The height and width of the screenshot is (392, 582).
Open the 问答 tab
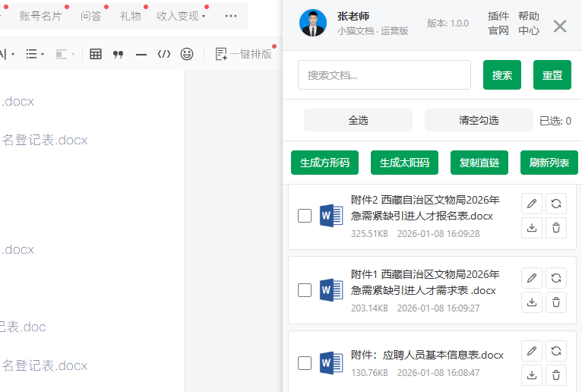[x=91, y=16]
